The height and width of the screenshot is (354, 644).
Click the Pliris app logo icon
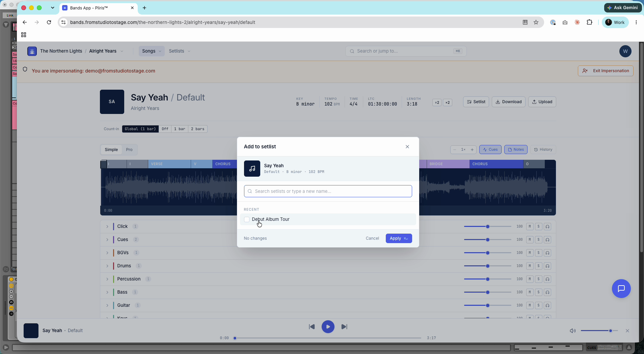(x=32, y=51)
